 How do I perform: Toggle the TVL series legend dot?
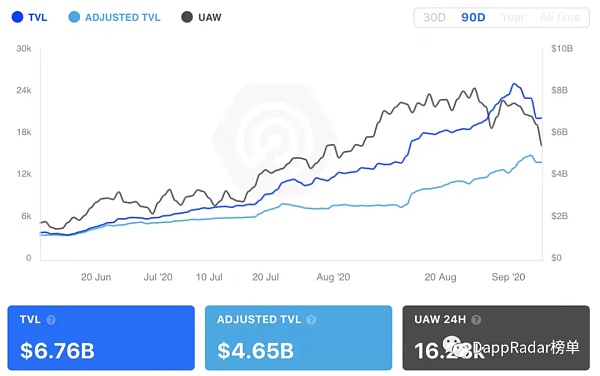(x=17, y=17)
